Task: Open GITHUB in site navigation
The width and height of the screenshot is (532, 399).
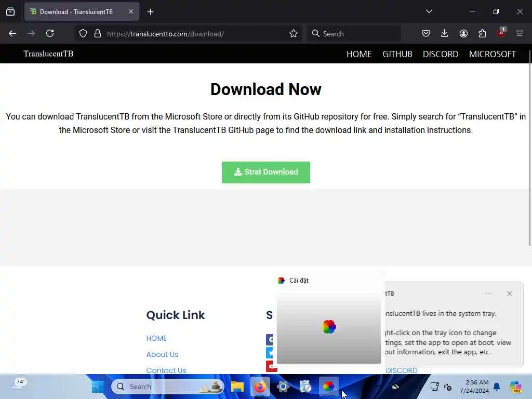Action: click(x=397, y=54)
